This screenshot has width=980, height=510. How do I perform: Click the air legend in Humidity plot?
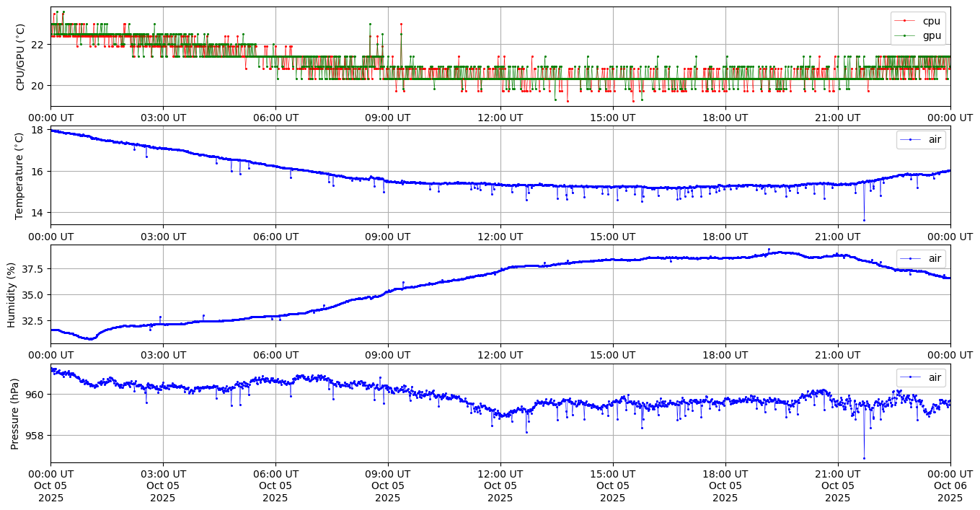coord(921,258)
